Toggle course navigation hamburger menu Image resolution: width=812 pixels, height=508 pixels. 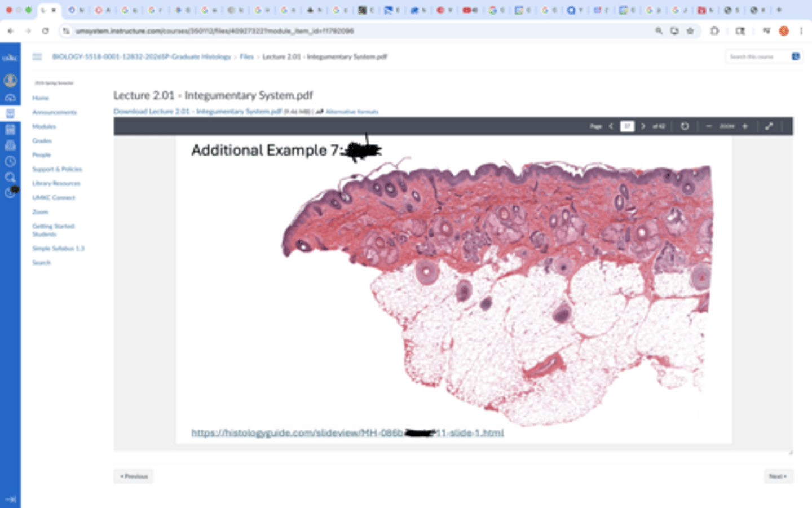pos(37,56)
